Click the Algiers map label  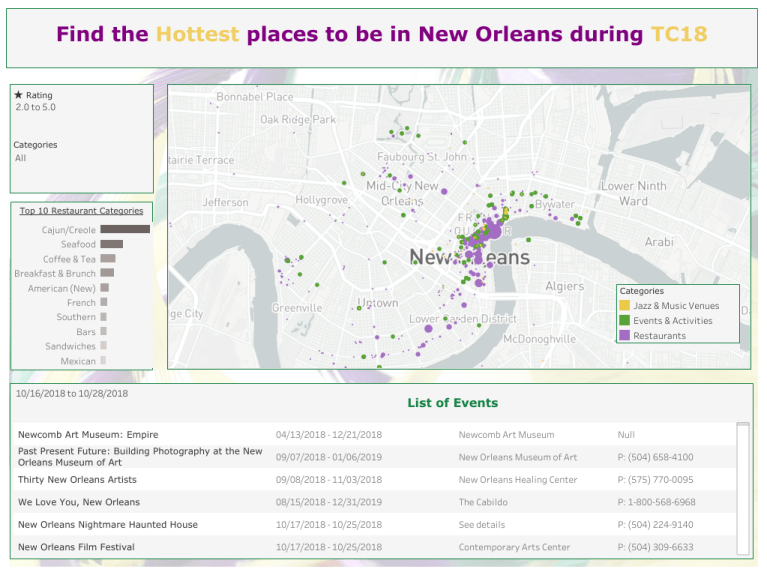coord(564,286)
